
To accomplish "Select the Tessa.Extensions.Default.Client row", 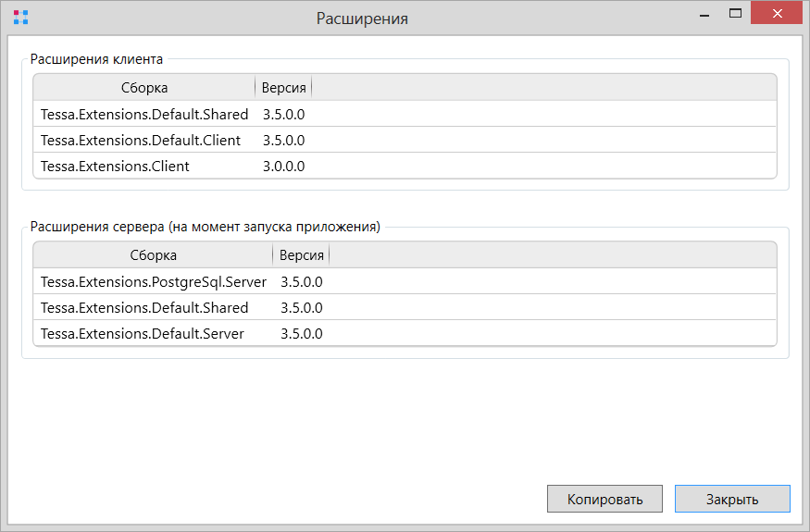I will 141,141.
